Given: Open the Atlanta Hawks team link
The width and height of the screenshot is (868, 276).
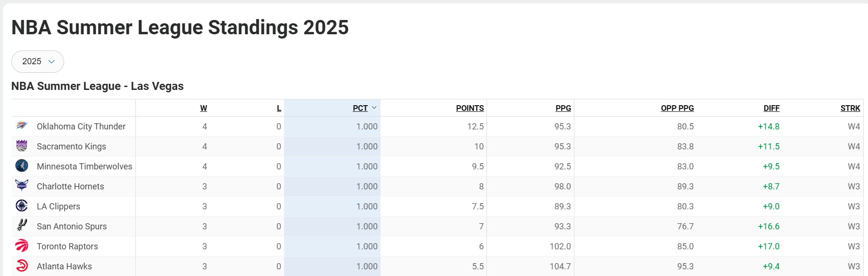Looking at the screenshot, I should tap(65, 266).
